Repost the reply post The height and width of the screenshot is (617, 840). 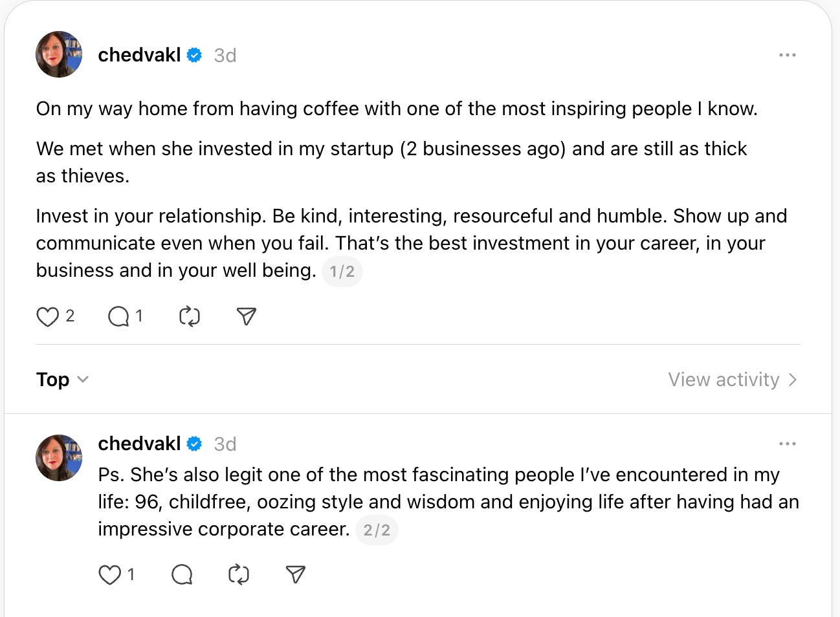[238, 574]
